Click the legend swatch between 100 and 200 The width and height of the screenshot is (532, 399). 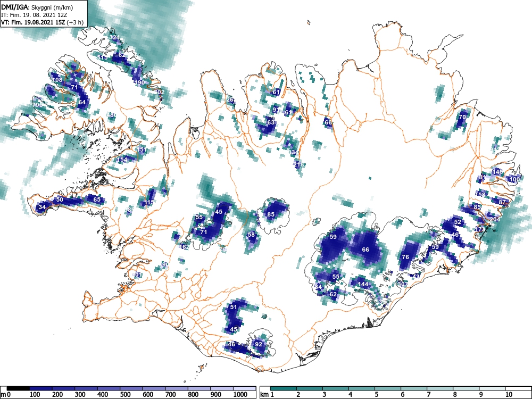coord(41,388)
